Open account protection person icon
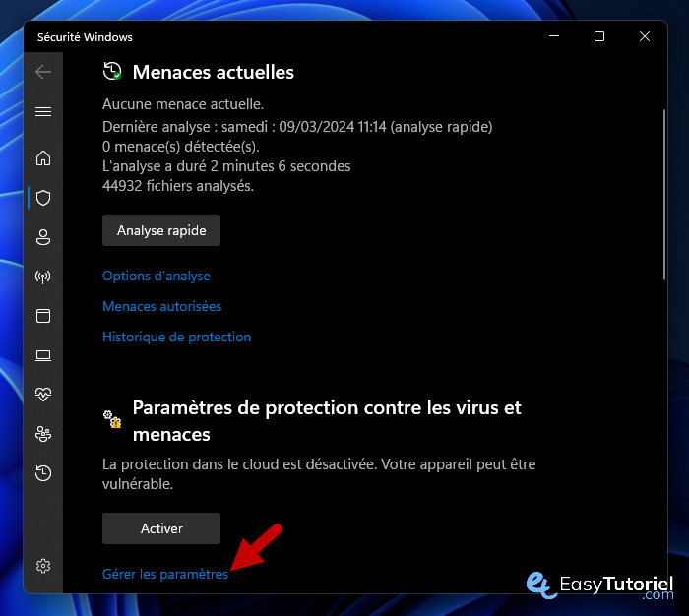Image resolution: width=689 pixels, height=616 pixels. pyautogui.click(x=43, y=237)
